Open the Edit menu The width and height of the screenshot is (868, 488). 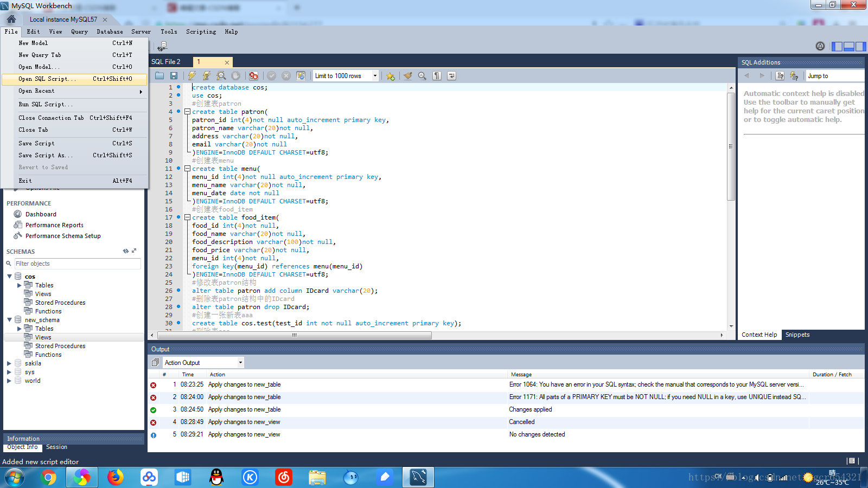pos(33,32)
